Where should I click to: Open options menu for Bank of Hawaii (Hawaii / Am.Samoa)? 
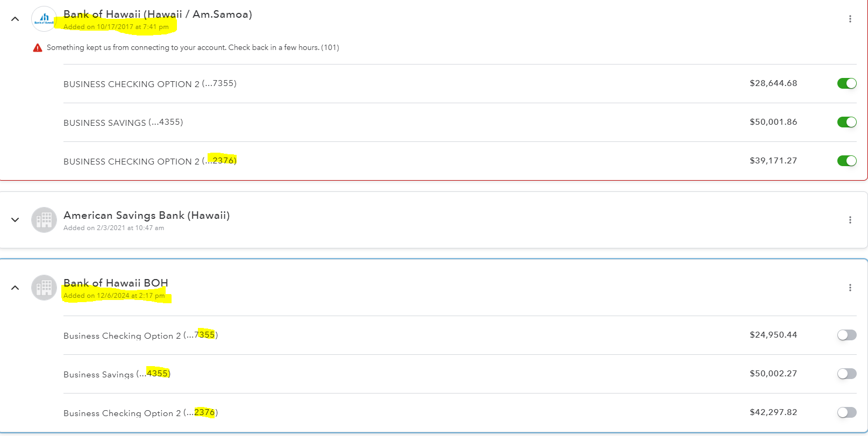point(850,18)
